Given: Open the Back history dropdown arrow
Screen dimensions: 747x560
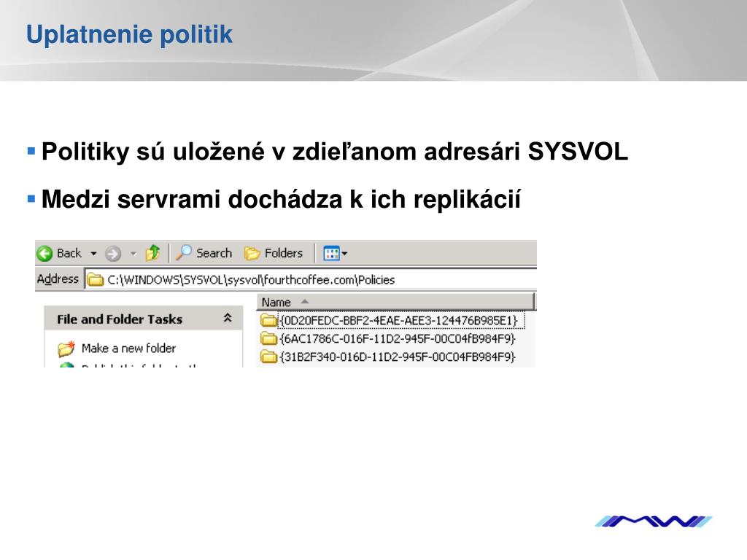Looking at the screenshot, I should tap(94, 253).
